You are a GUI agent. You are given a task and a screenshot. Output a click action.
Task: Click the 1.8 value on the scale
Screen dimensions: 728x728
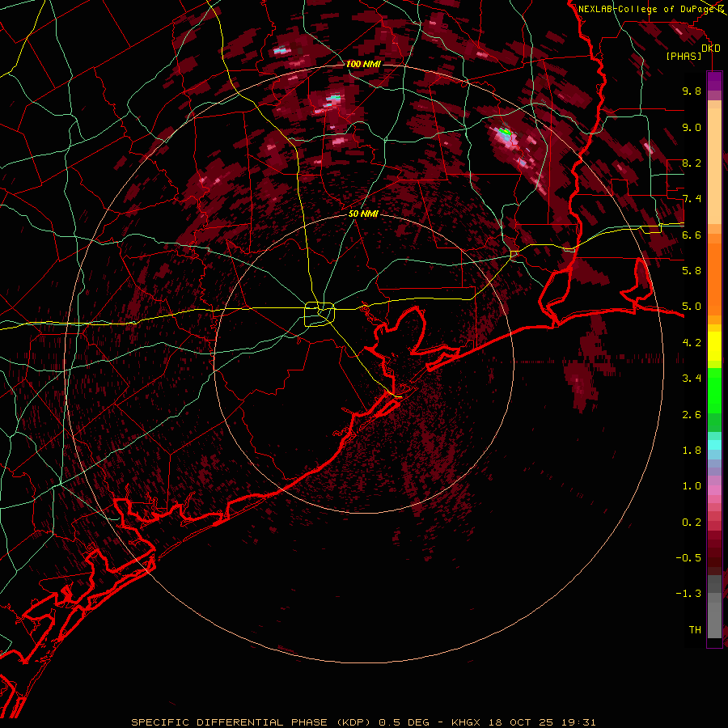point(692,451)
